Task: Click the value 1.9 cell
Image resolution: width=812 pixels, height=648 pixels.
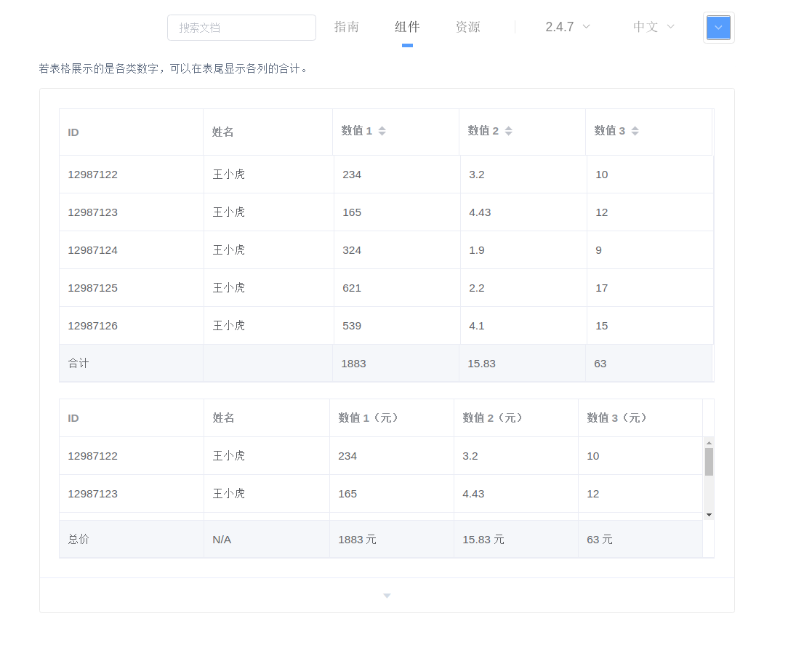Action: tap(523, 250)
